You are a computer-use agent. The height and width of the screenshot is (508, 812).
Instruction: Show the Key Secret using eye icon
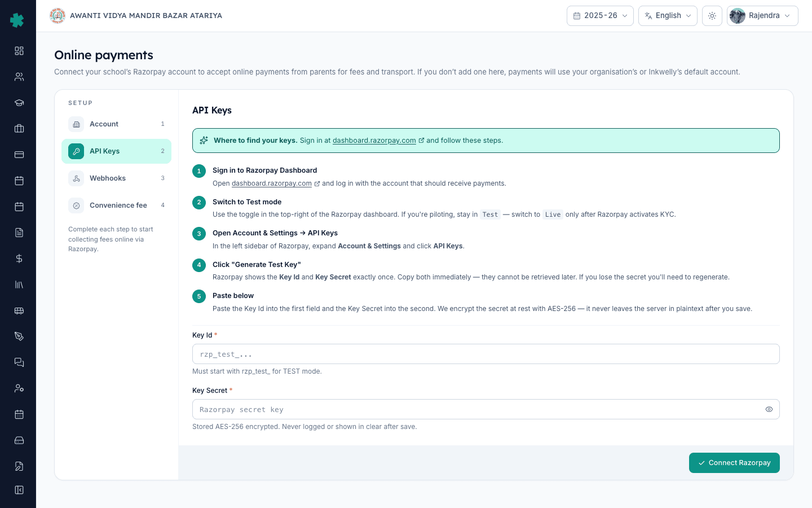coord(769,409)
